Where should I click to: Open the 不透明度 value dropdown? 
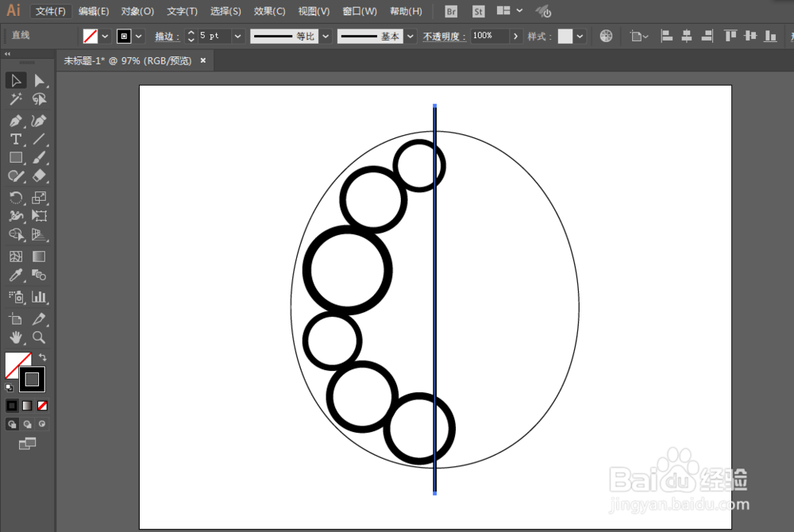point(515,36)
